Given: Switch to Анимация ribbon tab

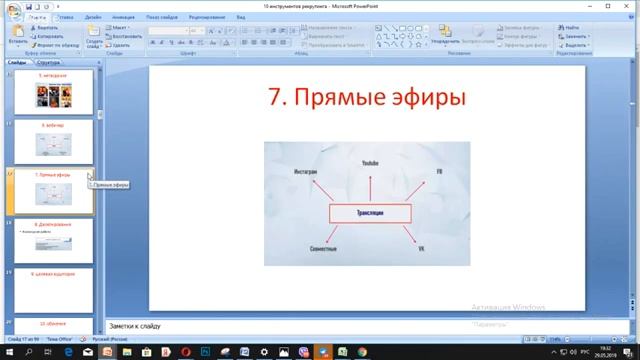Looking at the screenshot, I should 123,18.
